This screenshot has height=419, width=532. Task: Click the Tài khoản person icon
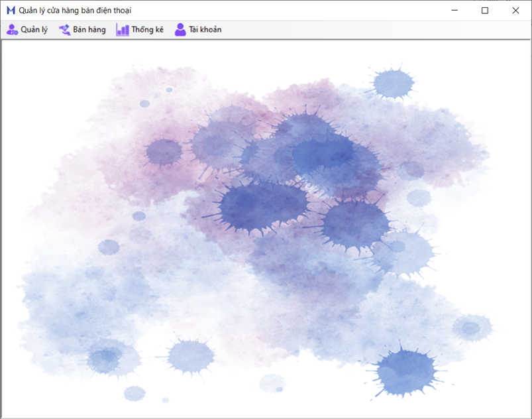coord(179,29)
